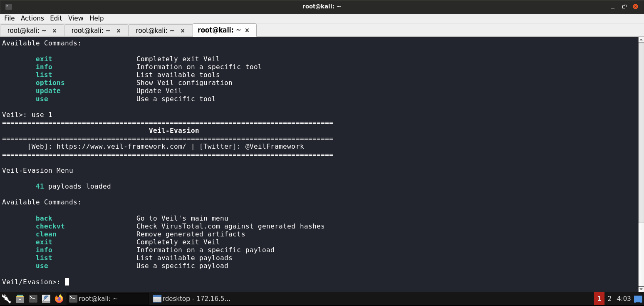Focus the root@kali taskbar window button
This screenshot has width=644, height=306.
[108, 299]
